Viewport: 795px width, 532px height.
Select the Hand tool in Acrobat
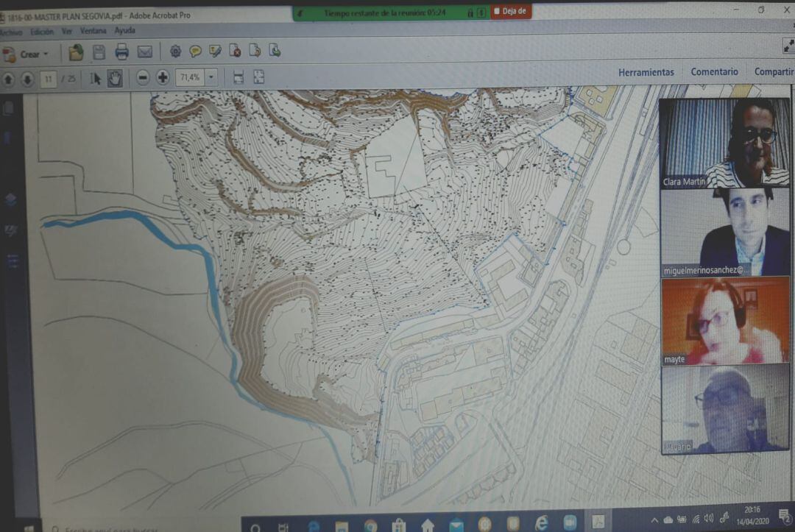pos(114,77)
